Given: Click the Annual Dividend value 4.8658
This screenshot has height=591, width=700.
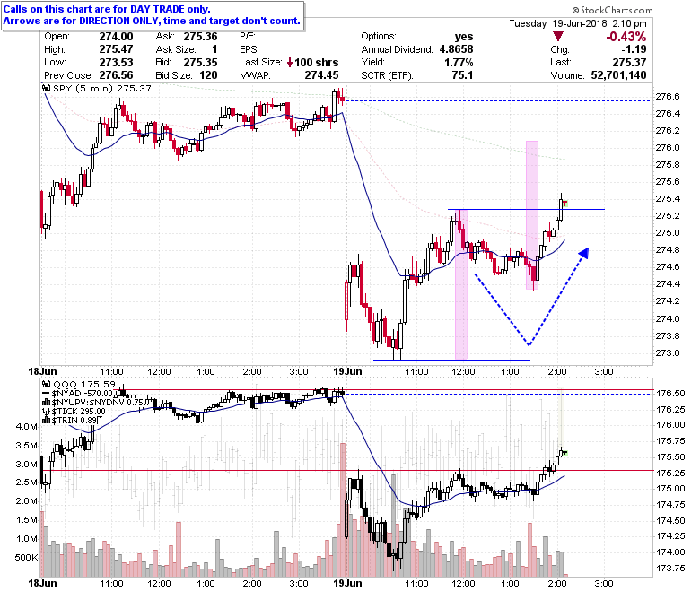Looking at the screenshot, I should pyautogui.click(x=456, y=49).
